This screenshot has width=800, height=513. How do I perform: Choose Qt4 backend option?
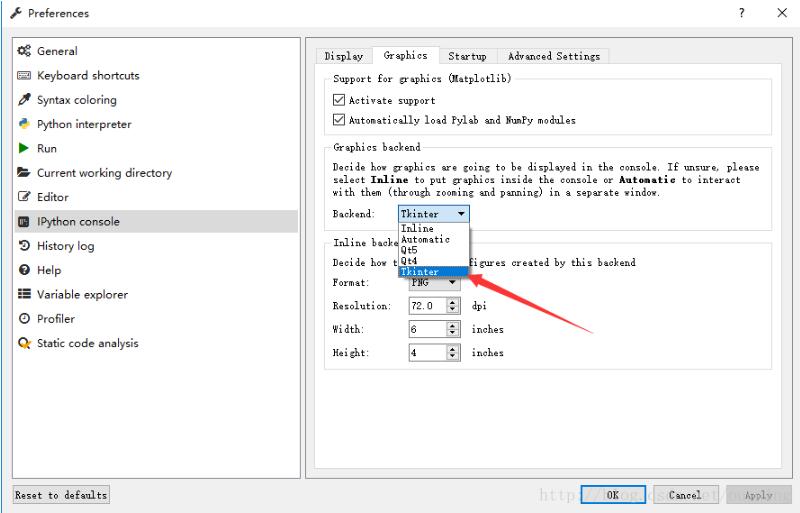pos(433,260)
